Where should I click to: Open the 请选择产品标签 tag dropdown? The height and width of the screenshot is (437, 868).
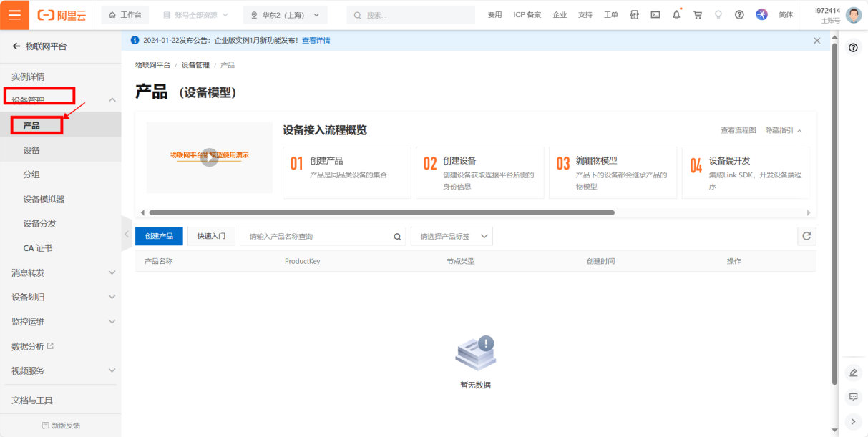point(452,237)
